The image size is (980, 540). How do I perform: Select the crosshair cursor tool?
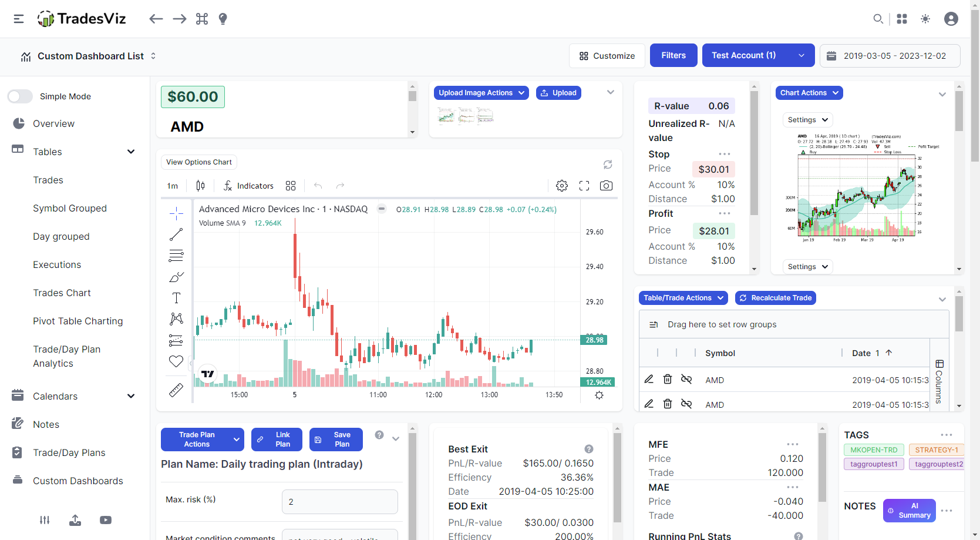(176, 213)
